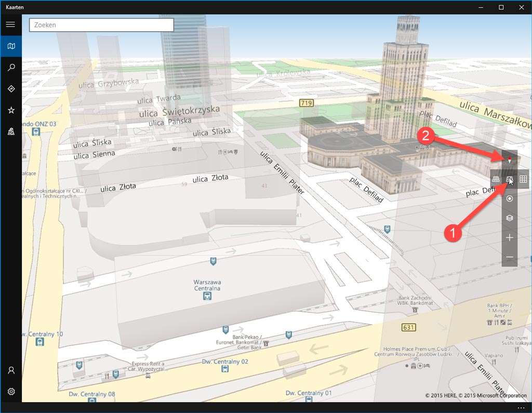Select the Rondo ONZ 03 tram stop icon
This screenshot has height=413, width=532.
click(36, 131)
